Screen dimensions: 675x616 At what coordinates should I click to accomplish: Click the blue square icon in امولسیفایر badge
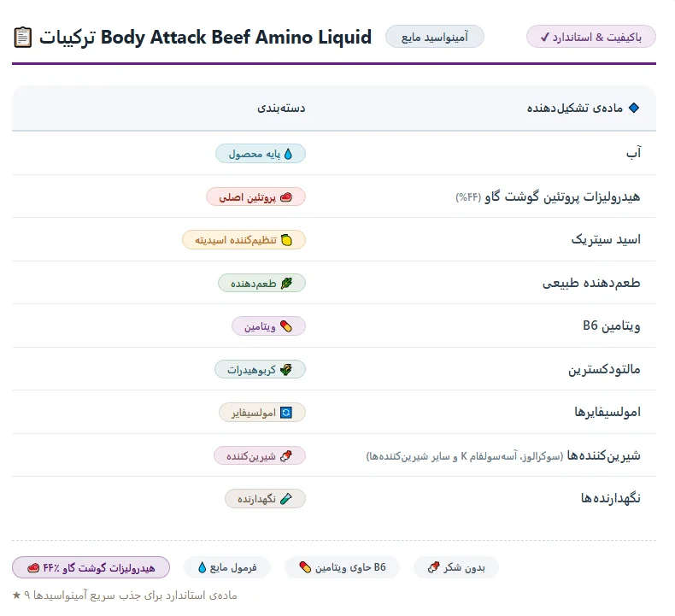point(286,413)
